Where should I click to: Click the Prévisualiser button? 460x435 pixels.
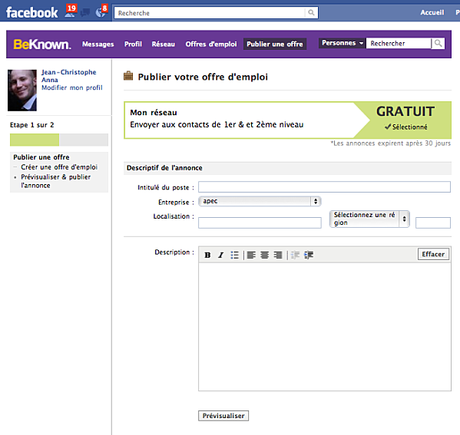[223, 416]
